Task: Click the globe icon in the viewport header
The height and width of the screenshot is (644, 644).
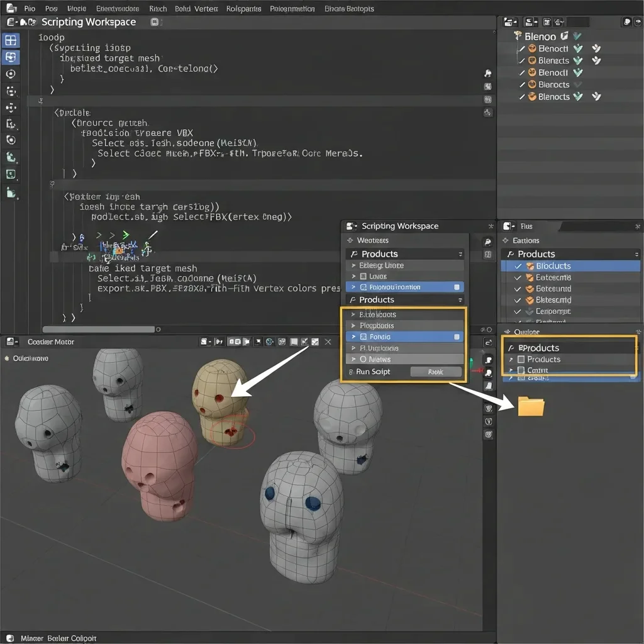Action: click(x=269, y=342)
